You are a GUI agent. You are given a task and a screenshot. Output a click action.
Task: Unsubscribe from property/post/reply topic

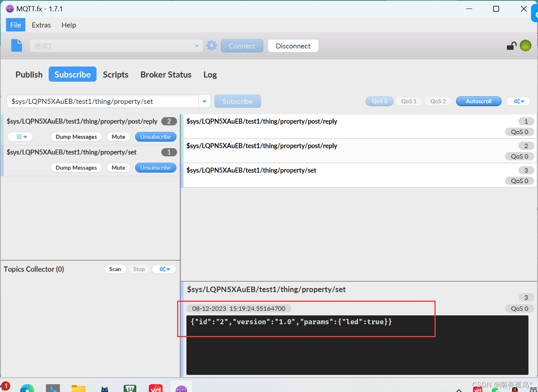(x=156, y=137)
